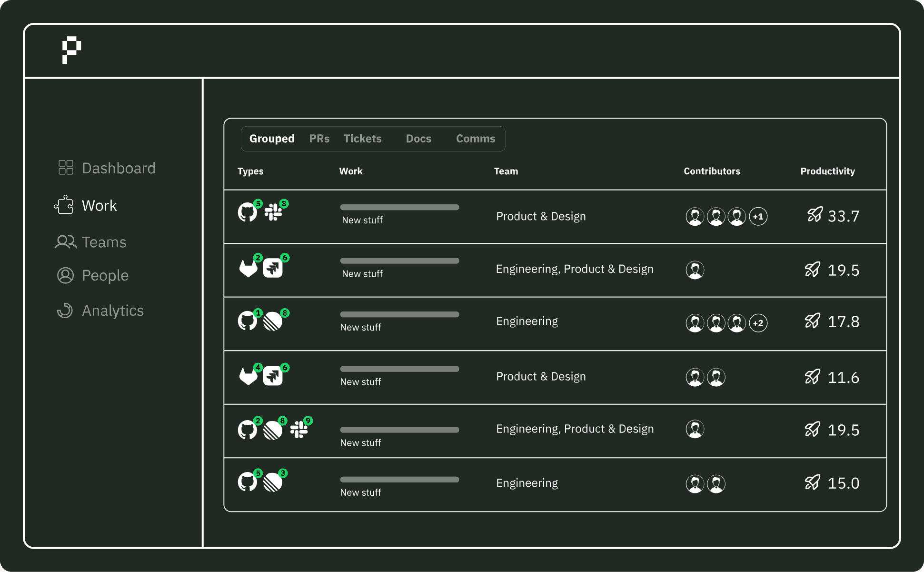
Task: Click the Dashboard grid icon
Action: 66,168
